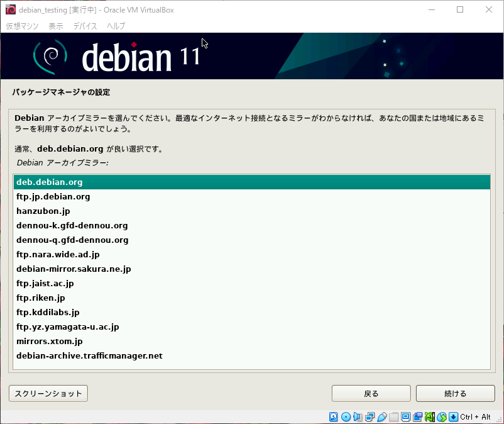Click the USB devices status icon
Image resolution: width=504 pixels, height=424 pixels.
click(382, 417)
